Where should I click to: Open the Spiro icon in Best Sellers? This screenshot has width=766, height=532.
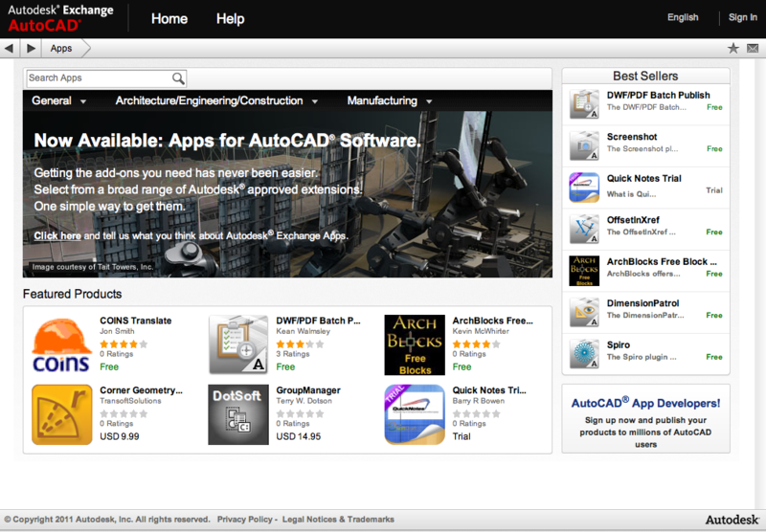[x=584, y=353]
